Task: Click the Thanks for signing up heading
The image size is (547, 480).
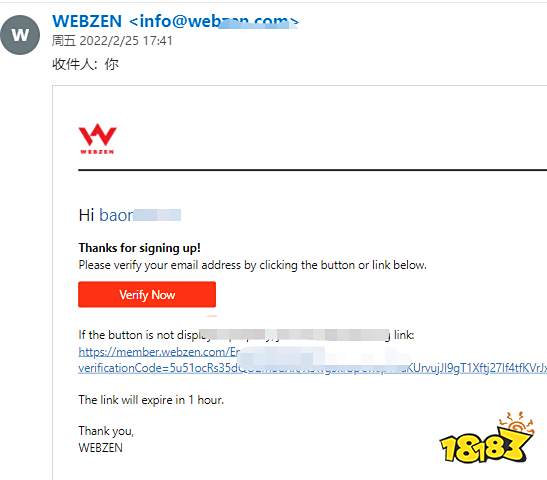Action: pos(140,248)
